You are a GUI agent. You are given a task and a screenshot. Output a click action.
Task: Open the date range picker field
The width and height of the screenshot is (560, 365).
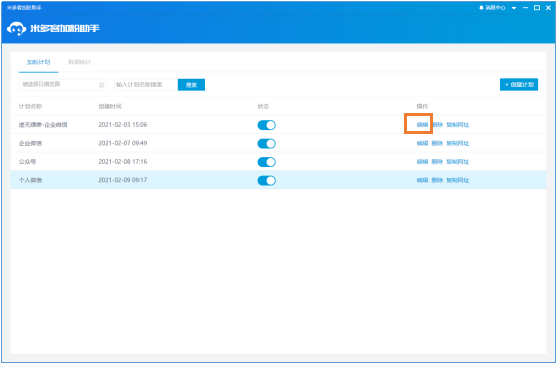[x=62, y=85]
